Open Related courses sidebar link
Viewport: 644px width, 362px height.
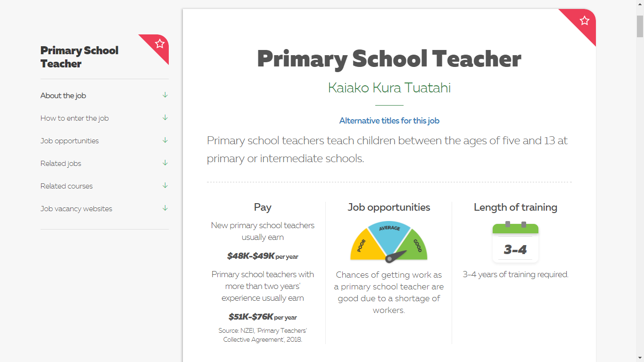pos(66,186)
